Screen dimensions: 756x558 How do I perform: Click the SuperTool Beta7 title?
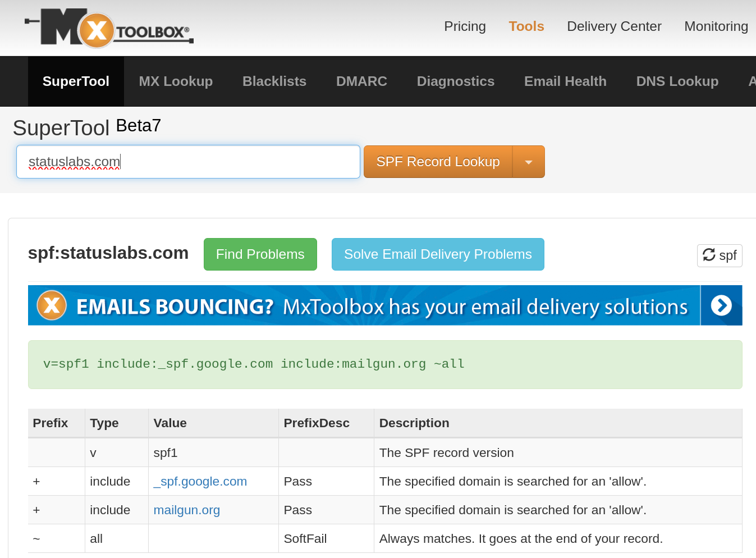click(x=87, y=127)
